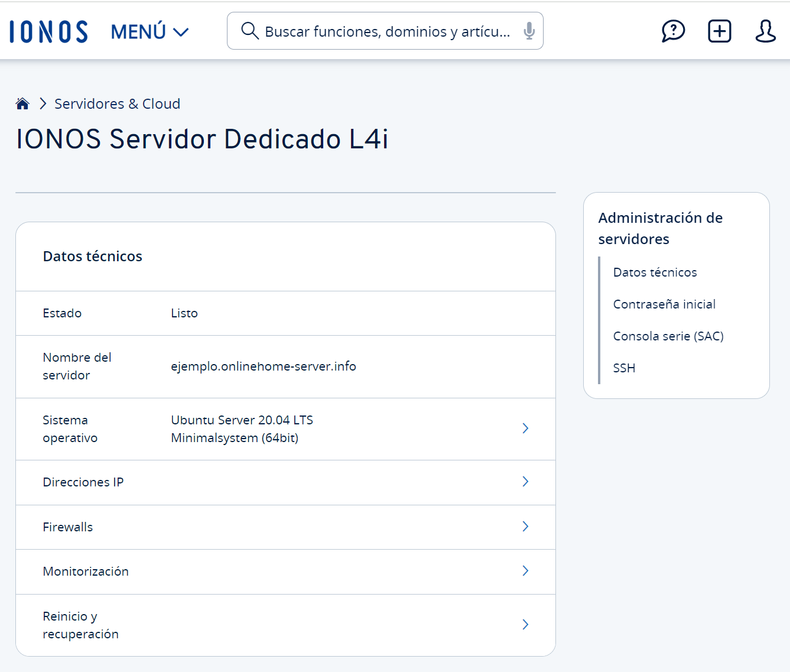Click the Ubuntu Server 20.04 LTS value
Viewport: 790px width, 672px height.
click(242, 429)
